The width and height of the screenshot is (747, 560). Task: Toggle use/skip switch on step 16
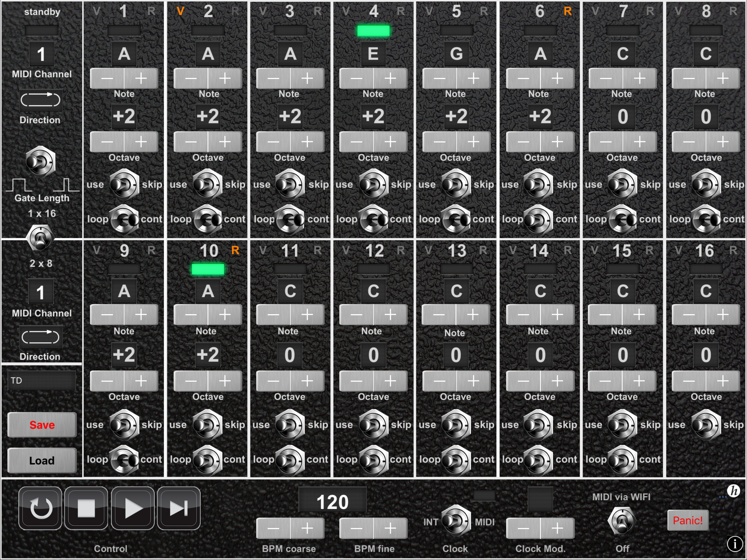coord(706,425)
